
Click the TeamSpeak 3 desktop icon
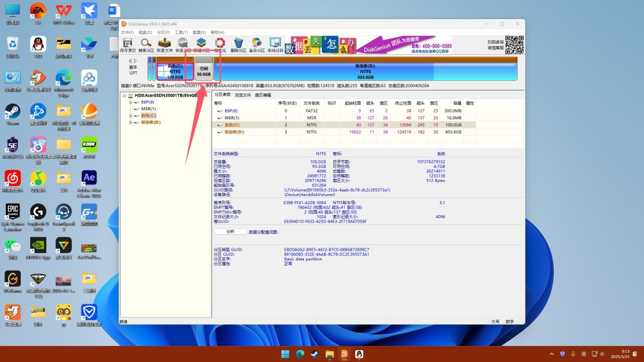pos(63,217)
